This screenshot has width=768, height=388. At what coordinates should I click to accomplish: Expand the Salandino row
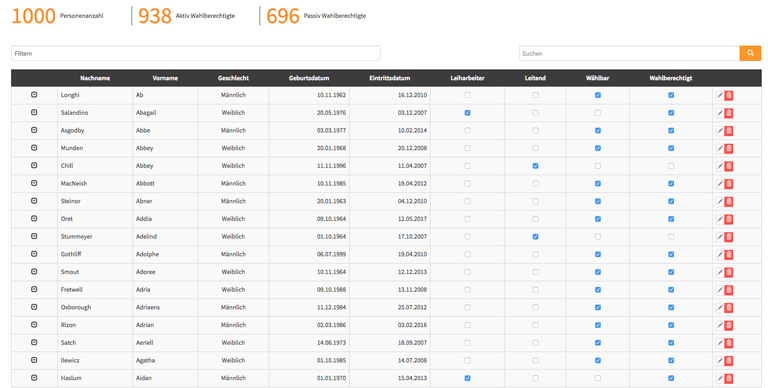click(34, 112)
